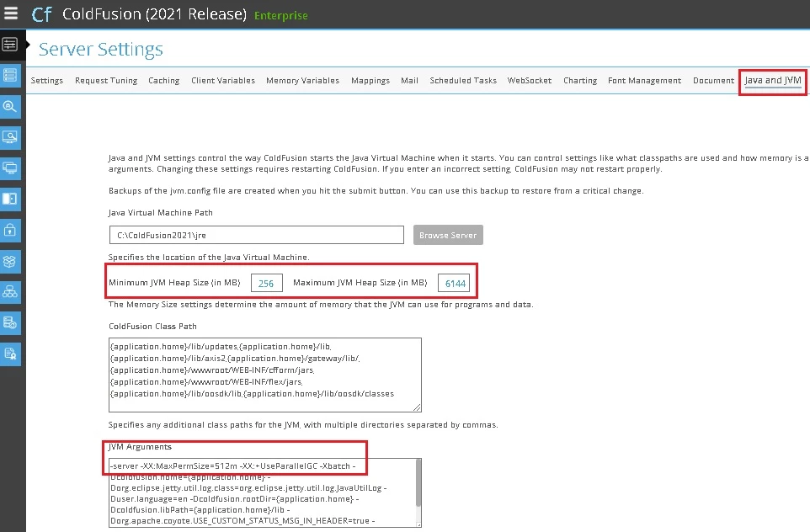The image size is (810, 532).
Task: Open the Charting tab
Action: (580, 81)
